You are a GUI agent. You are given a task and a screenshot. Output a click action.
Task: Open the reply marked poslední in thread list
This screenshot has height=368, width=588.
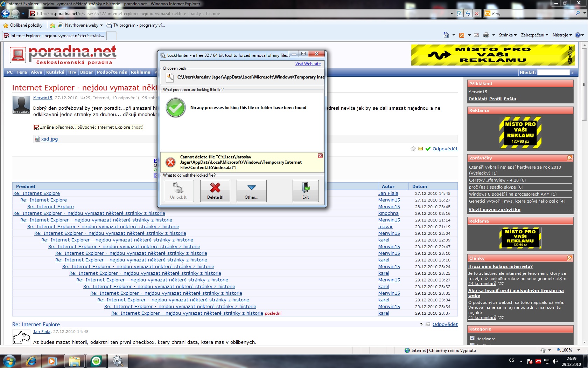[x=187, y=313]
